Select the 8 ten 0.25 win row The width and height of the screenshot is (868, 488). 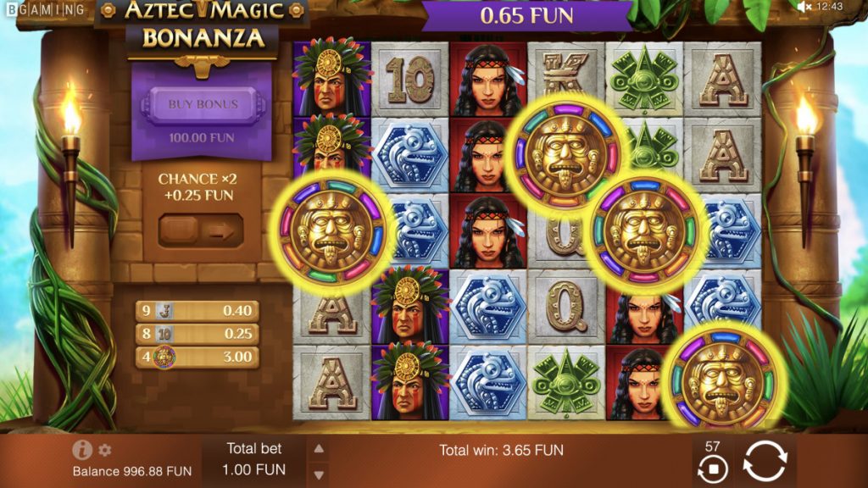(197, 334)
